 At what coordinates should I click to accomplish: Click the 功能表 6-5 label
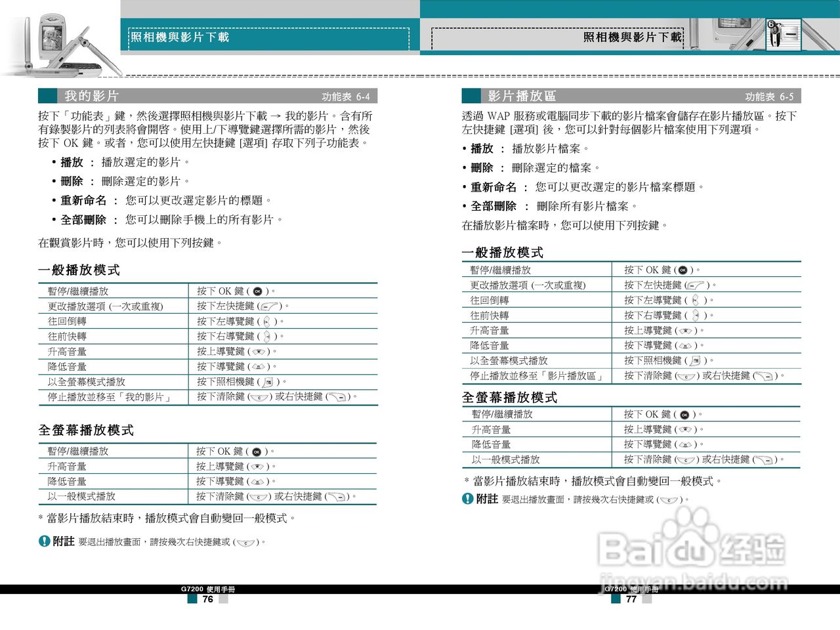(769, 96)
